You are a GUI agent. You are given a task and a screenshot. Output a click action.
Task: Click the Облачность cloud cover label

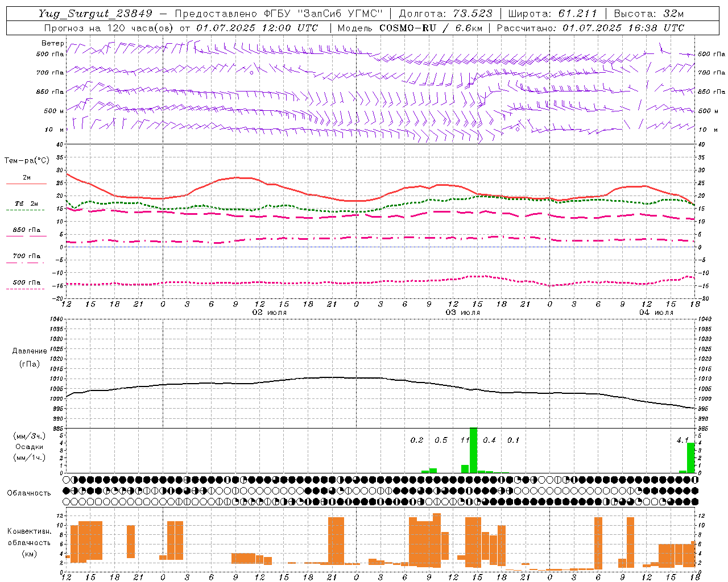(29, 493)
